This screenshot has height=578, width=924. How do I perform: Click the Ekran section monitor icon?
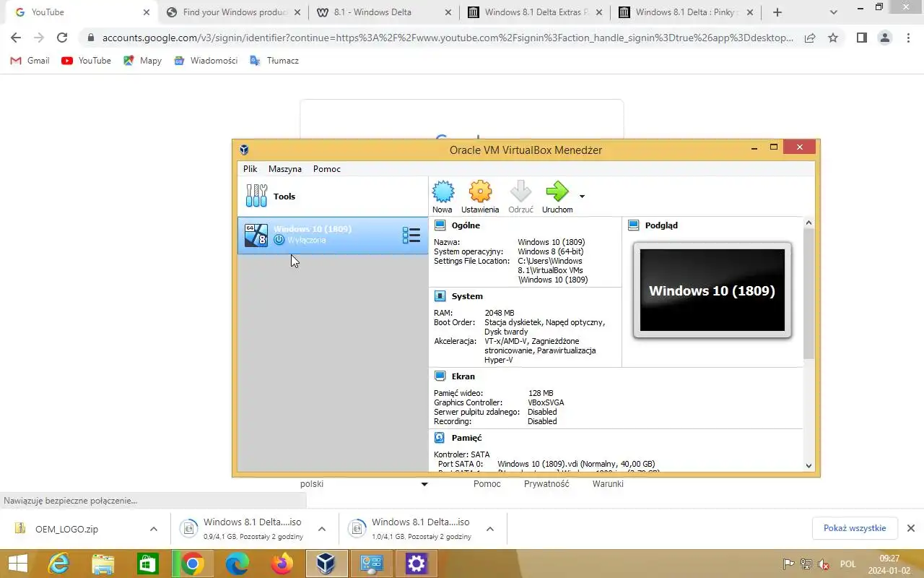[440, 376]
